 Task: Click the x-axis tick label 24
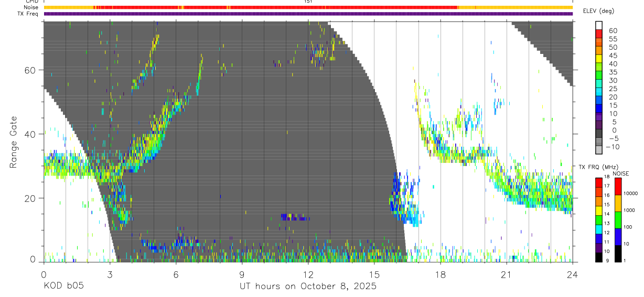573,274
